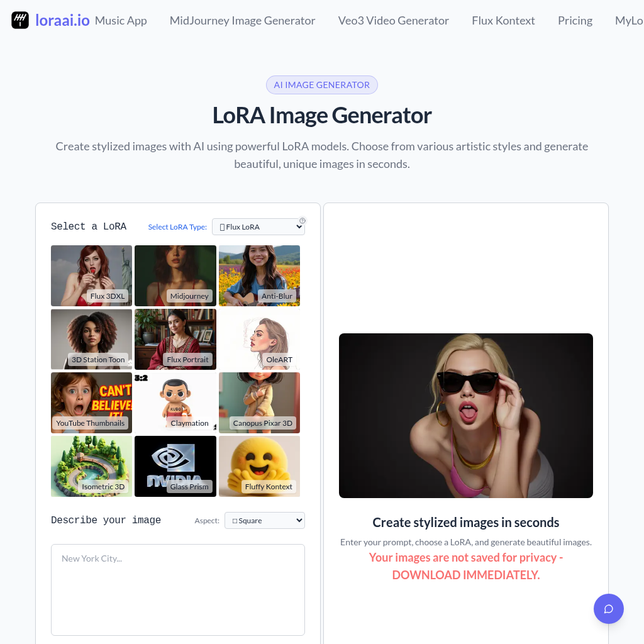This screenshot has width=644, height=644.
Task: Open Veo3 Video Generator link
Action: (x=394, y=21)
